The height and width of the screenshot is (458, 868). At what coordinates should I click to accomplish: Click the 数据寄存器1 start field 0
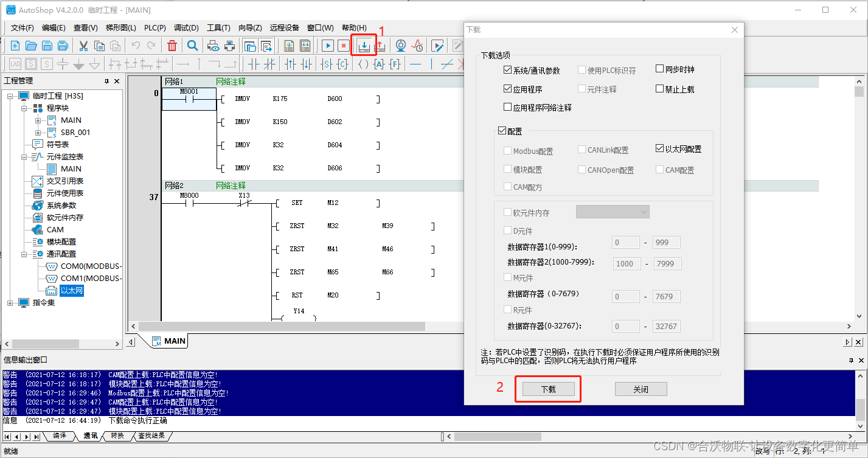625,243
